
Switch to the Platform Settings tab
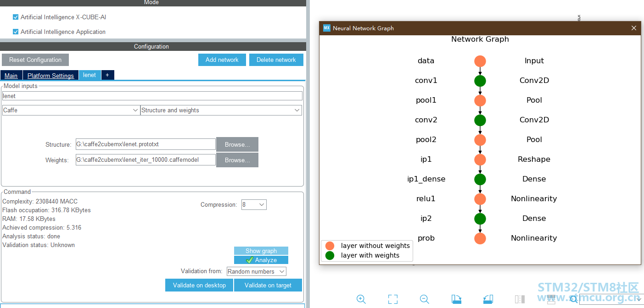pos(50,76)
